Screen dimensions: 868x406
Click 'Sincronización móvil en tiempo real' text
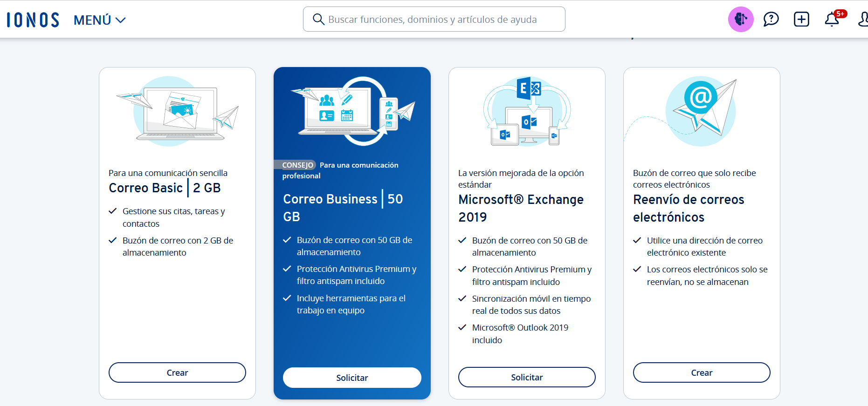click(531, 304)
